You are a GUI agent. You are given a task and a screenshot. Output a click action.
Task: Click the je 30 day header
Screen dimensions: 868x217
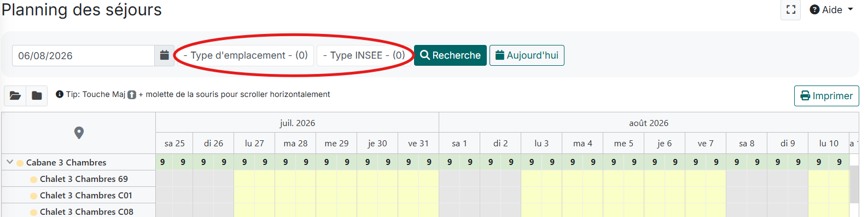[377, 144]
